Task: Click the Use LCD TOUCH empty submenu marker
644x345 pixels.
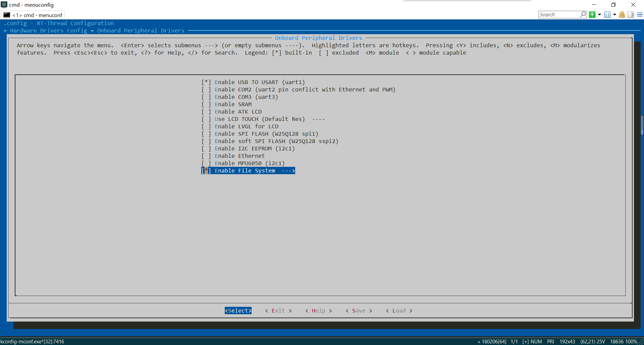Action: click(x=318, y=119)
